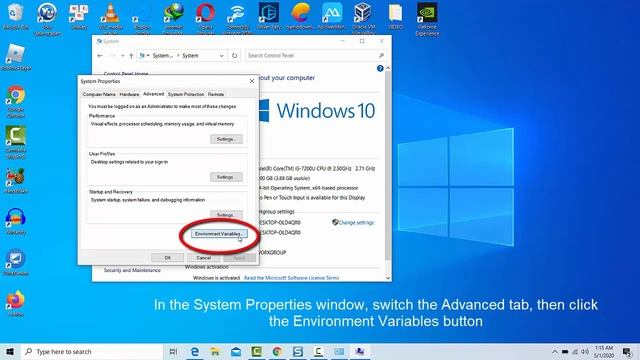The image size is (640, 360).
Task: Open Chrome from the taskbar
Action: tap(277, 351)
